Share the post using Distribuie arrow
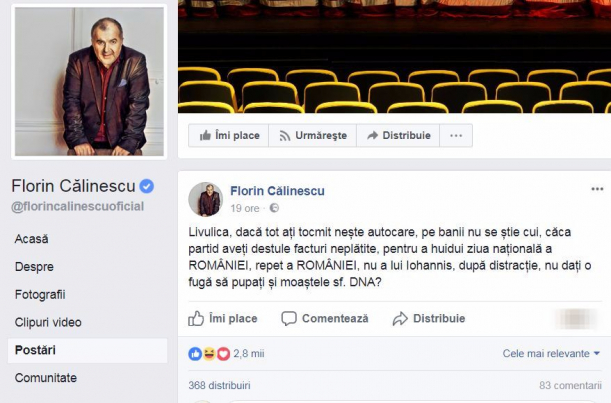This screenshot has height=403, width=611. click(400, 319)
